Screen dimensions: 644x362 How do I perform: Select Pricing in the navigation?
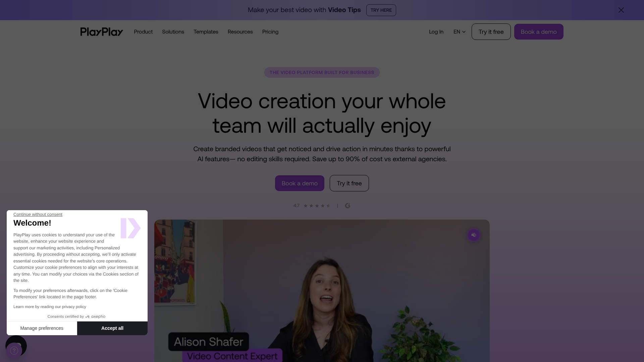coord(270,32)
